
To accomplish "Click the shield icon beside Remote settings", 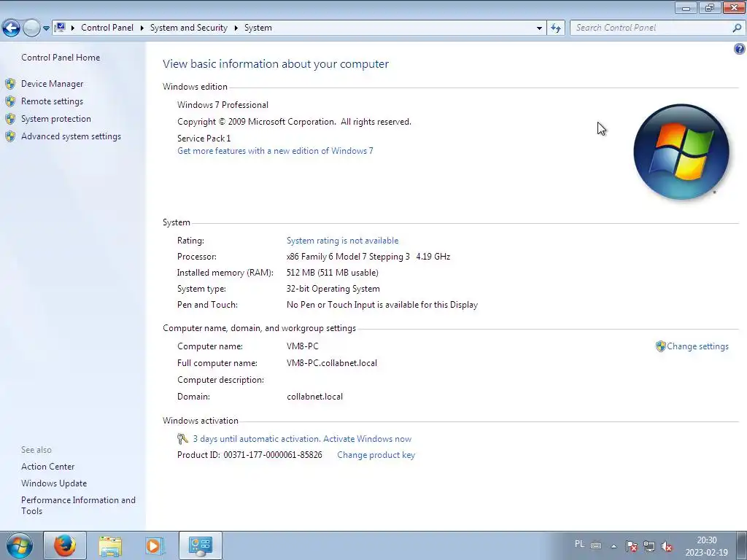I will point(10,101).
